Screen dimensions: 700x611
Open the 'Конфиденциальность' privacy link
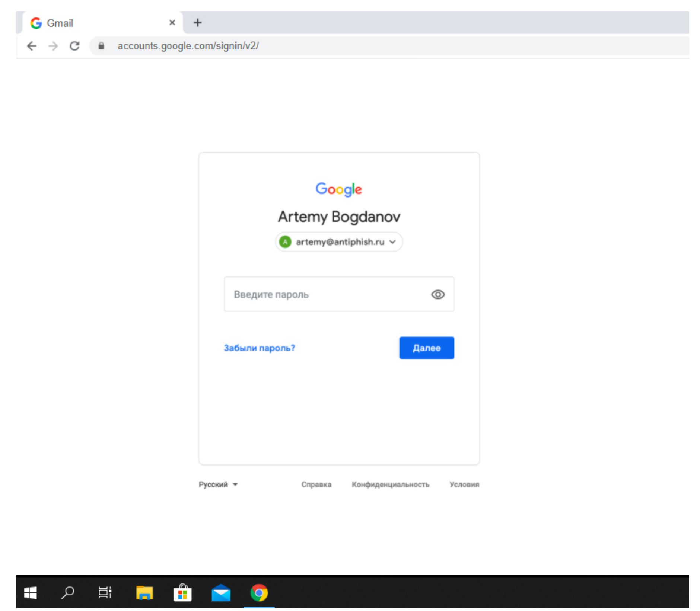tap(391, 484)
